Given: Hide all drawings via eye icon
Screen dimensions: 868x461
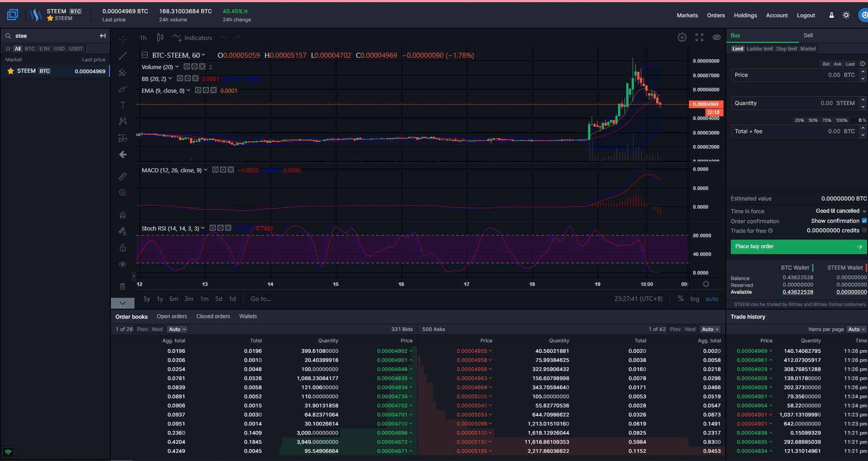Looking at the screenshot, I should tap(123, 264).
